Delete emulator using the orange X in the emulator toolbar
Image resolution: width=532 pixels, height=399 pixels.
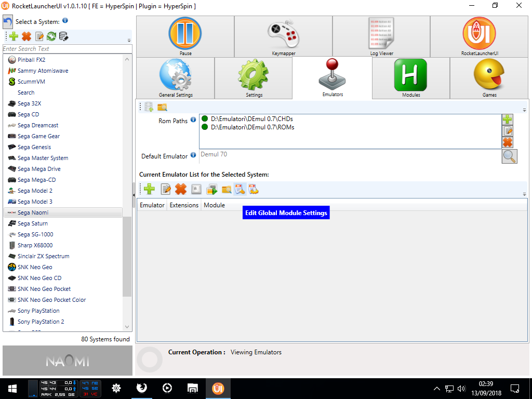[x=180, y=190]
